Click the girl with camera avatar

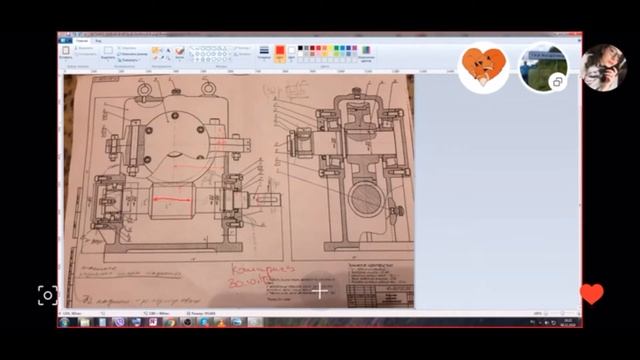point(604,68)
